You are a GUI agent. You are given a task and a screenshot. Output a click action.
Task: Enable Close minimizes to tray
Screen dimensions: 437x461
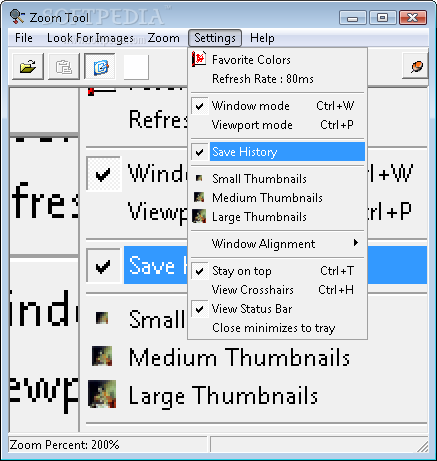tap(278, 328)
